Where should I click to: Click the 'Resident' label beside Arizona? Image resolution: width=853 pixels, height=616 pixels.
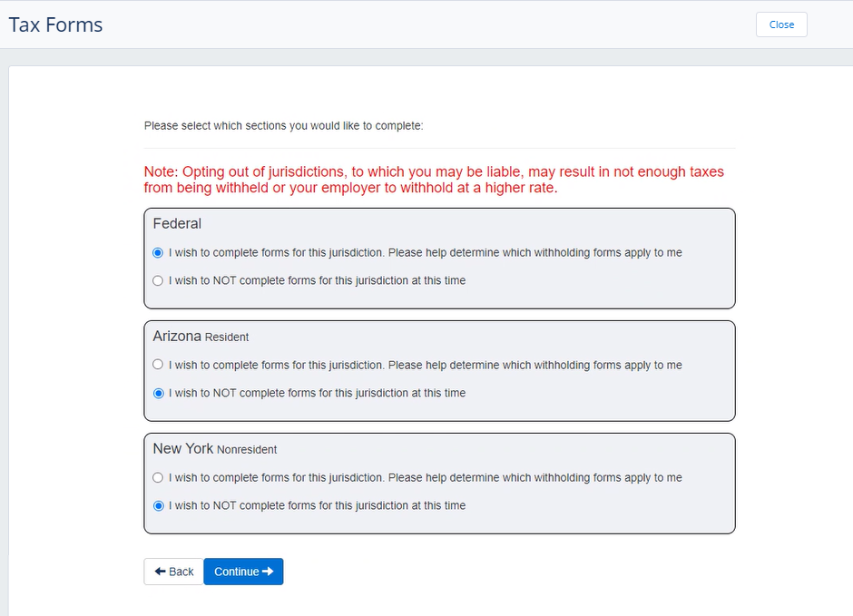click(227, 337)
